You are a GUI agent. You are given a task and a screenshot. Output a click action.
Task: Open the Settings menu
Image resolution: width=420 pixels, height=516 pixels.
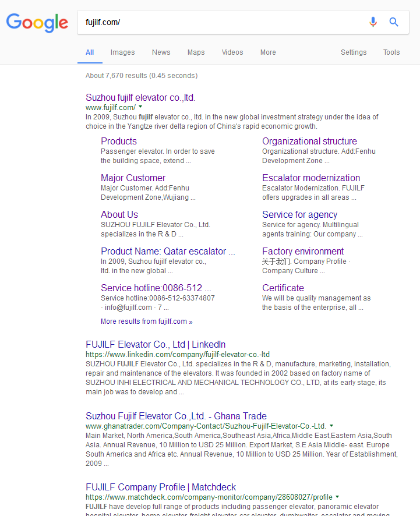pyautogui.click(x=354, y=52)
